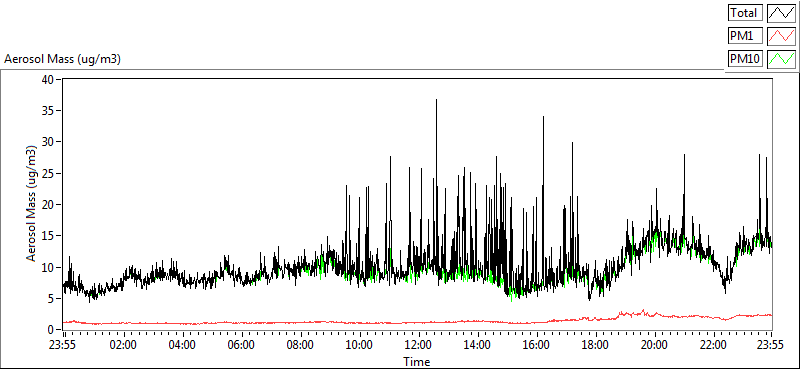The height and width of the screenshot is (369, 800).
Task: Select the PM1 legend label
Action: (x=745, y=36)
